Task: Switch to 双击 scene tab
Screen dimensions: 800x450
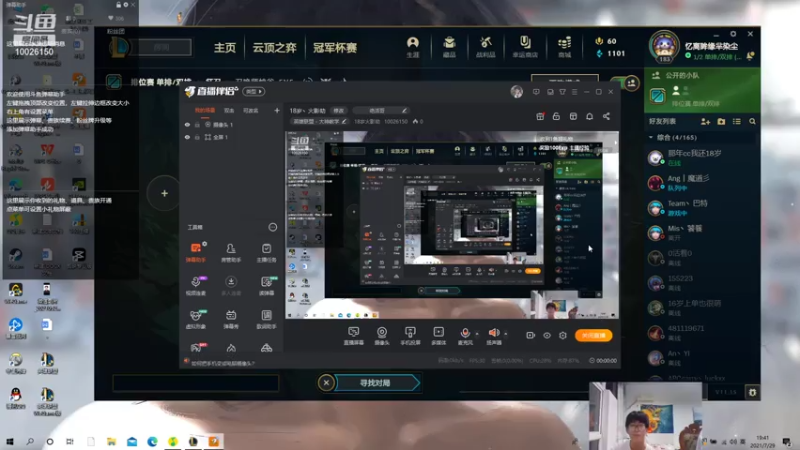Action: [x=229, y=110]
